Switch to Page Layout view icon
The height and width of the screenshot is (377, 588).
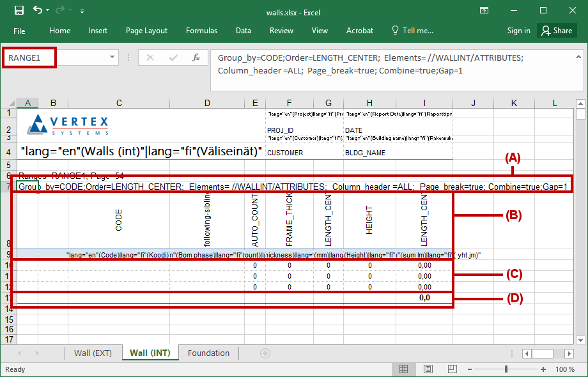[x=428, y=369]
